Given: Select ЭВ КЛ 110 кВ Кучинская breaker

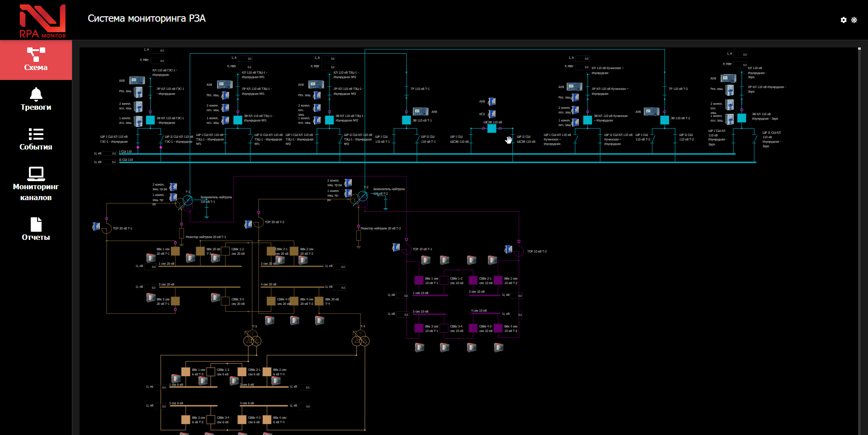Looking at the screenshot, I should (588, 120).
